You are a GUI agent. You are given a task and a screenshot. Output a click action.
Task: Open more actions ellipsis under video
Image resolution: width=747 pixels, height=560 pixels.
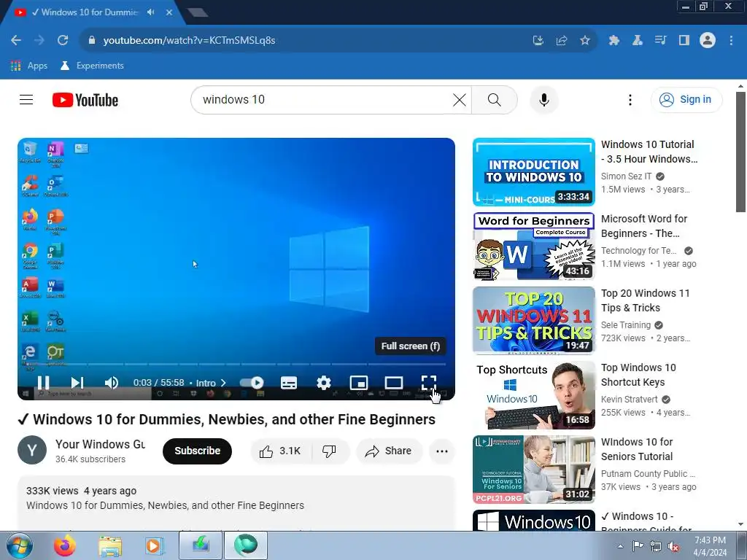(442, 451)
